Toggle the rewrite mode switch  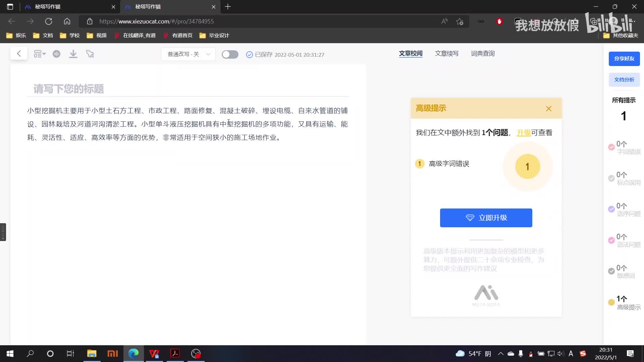pos(230,54)
